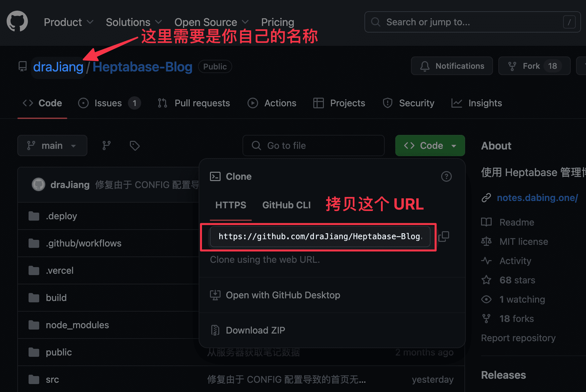Select Download ZIP option

(x=255, y=330)
